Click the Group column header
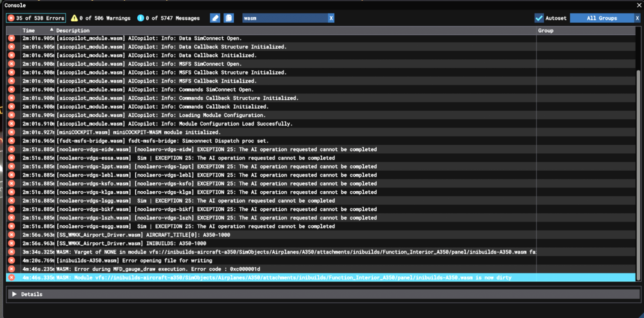Screen dimensions: 644x318 coord(546,30)
